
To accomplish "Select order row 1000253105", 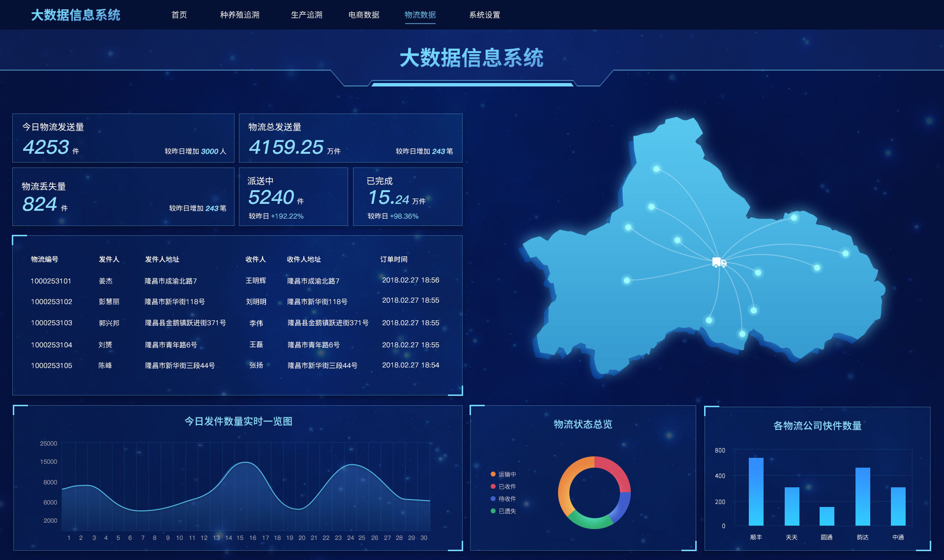I will point(51,365).
